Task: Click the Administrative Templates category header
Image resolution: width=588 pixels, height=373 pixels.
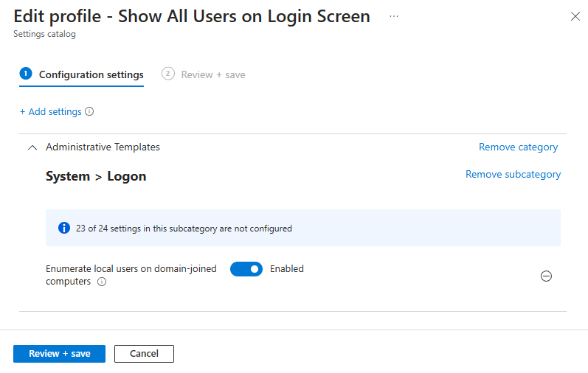Action: tap(103, 147)
